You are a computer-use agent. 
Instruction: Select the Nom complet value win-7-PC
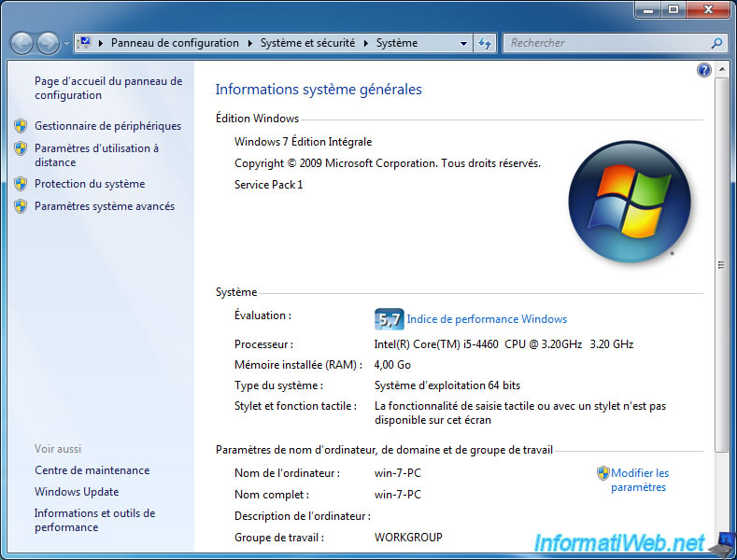pos(398,495)
